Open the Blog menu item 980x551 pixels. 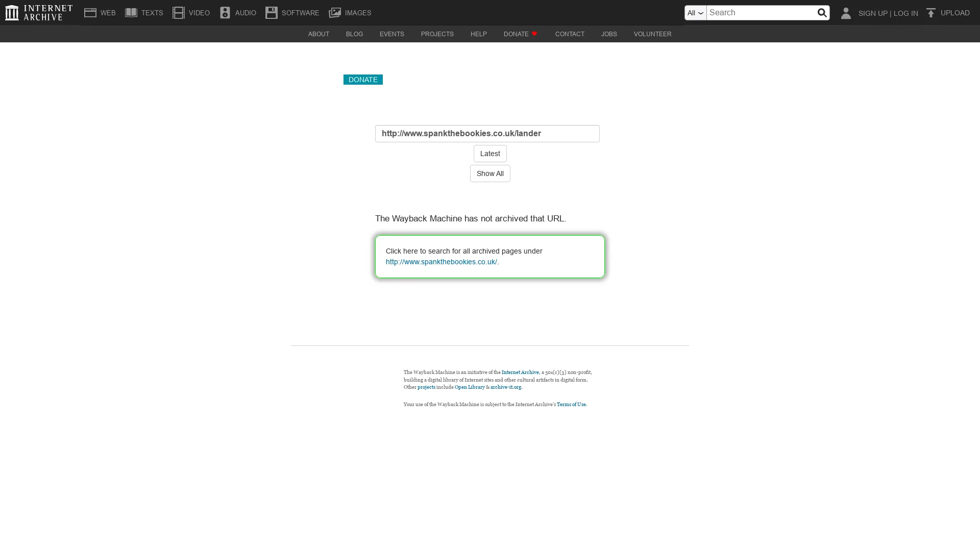[x=354, y=34]
